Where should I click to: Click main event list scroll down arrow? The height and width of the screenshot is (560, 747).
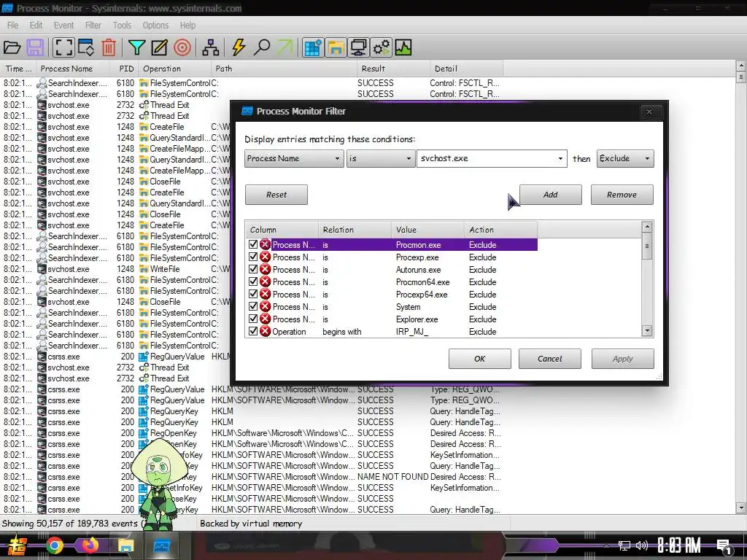tap(741, 507)
